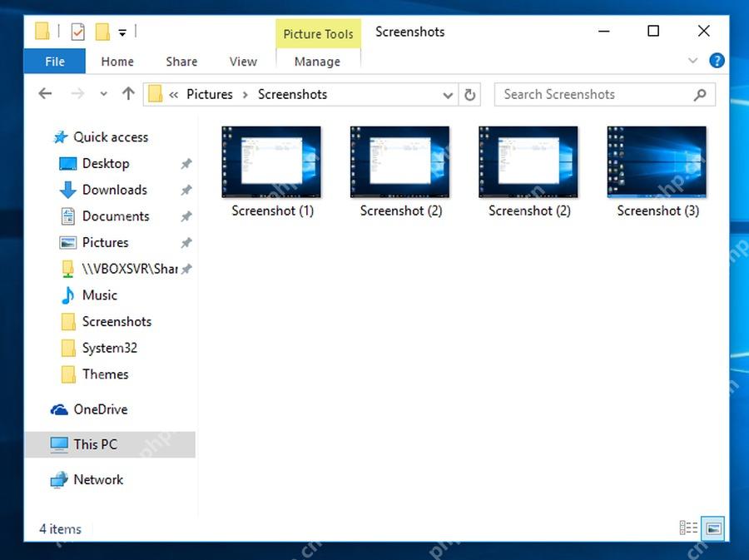The width and height of the screenshot is (749, 560).
Task: Click Screenshots in the address bar path
Action: pos(292,94)
